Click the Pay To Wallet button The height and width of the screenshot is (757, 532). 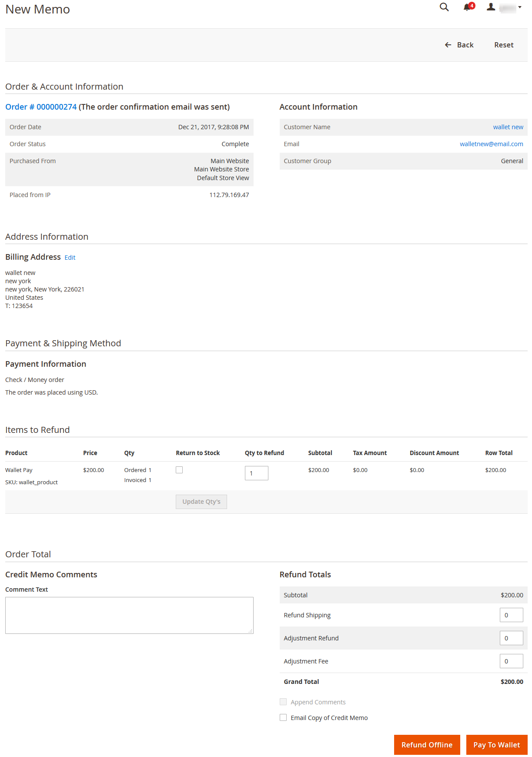point(497,745)
